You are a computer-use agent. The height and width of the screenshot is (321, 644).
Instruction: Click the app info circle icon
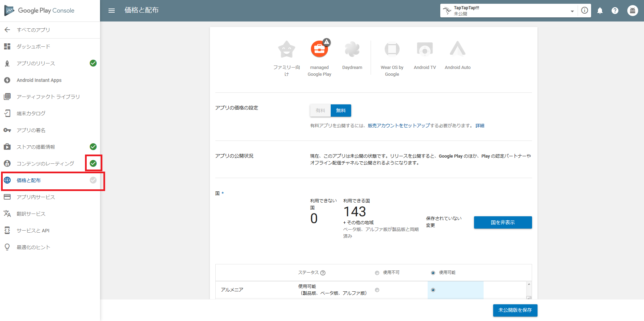point(585,10)
